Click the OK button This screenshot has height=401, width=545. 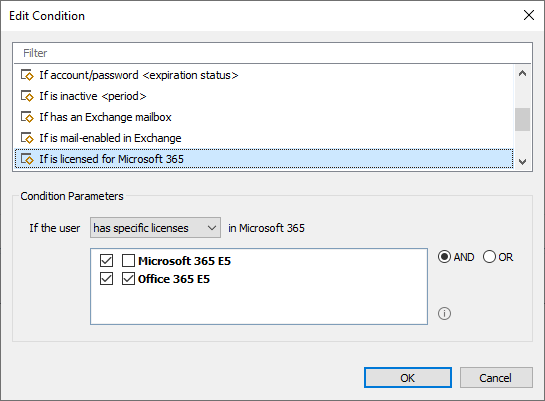[x=408, y=378]
